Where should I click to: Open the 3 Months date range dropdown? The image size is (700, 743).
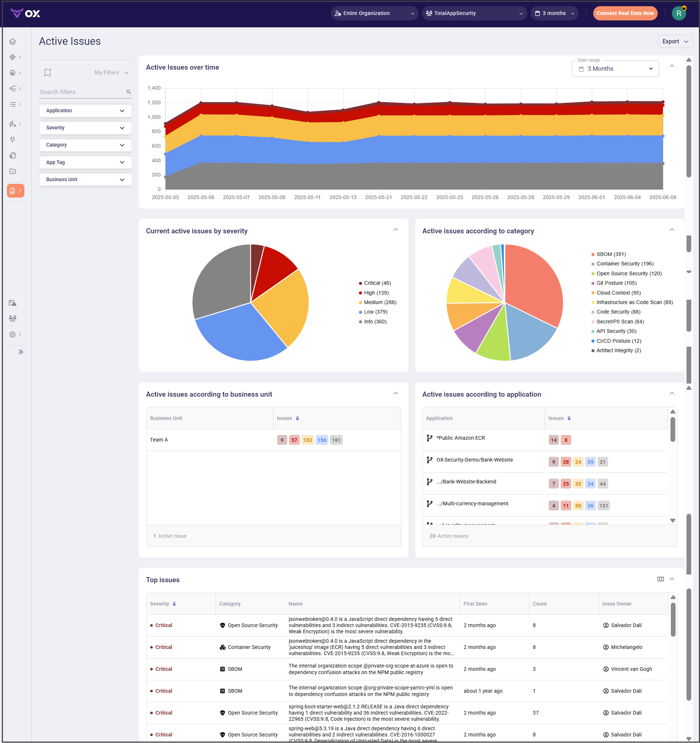point(615,69)
